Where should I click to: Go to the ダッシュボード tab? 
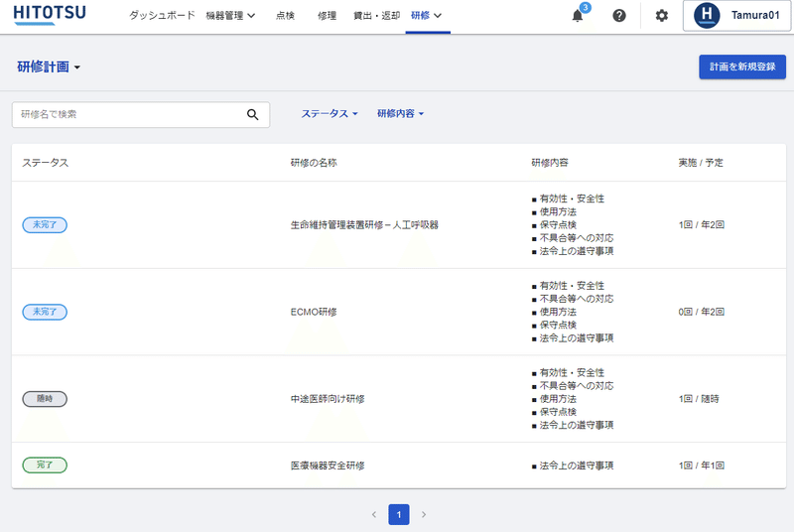point(162,16)
